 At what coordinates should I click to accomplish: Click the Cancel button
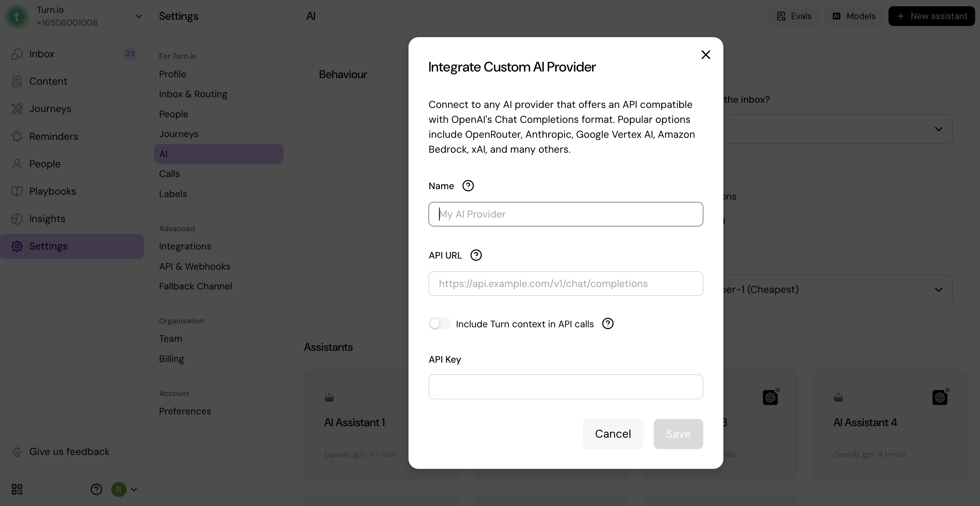(x=612, y=434)
